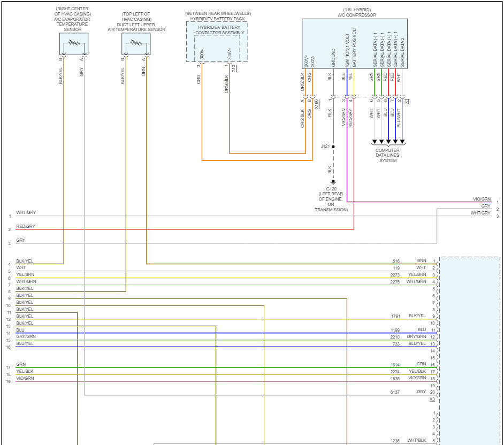Screen dimensions: 504x445
Task: Select the 'HYBRID/EV BATTERY CONTACTOR ASSEMBLY' label
Action: coord(219,30)
